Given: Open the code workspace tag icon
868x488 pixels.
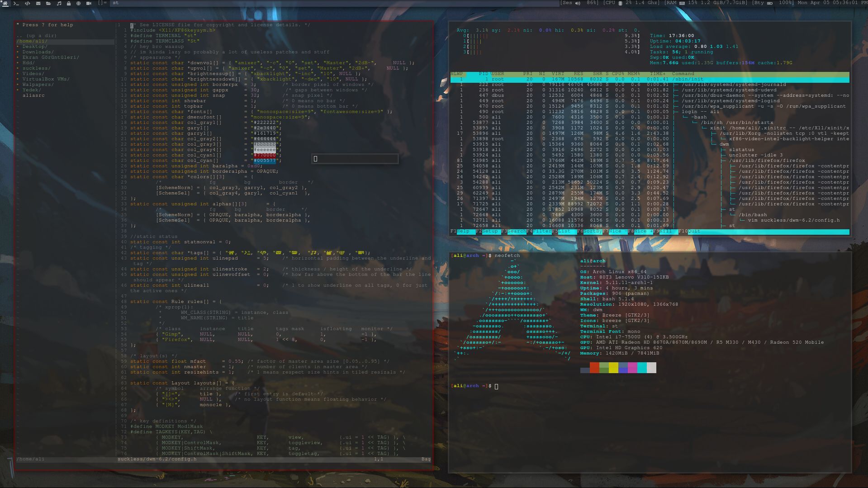Looking at the screenshot, I should tap(27, 3).
